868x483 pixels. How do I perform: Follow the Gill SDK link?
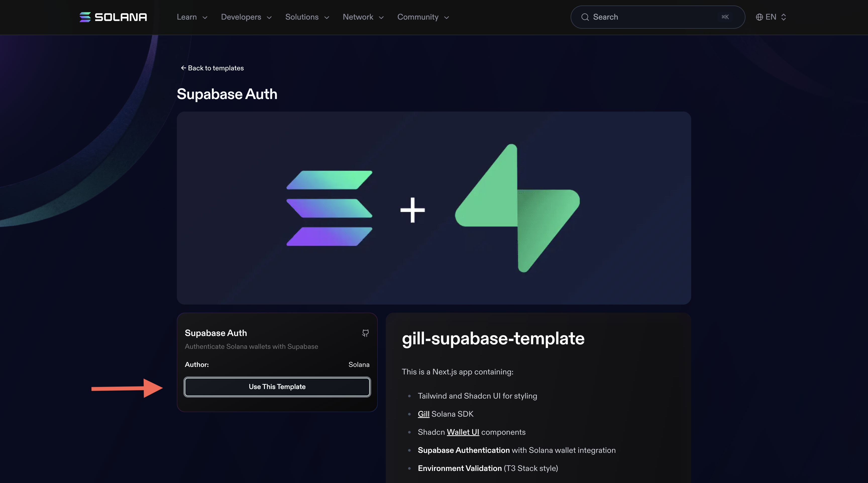(423, 414)
